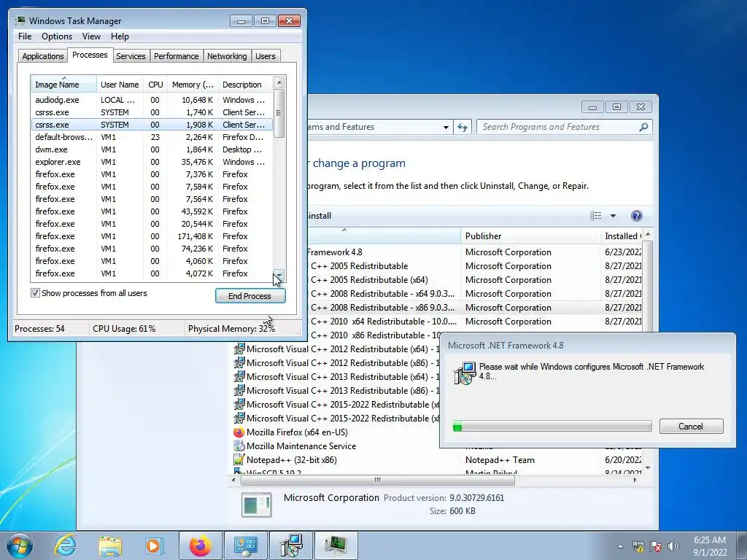
Task: Switch to the Performance tab
Action: tap(176, 56)
